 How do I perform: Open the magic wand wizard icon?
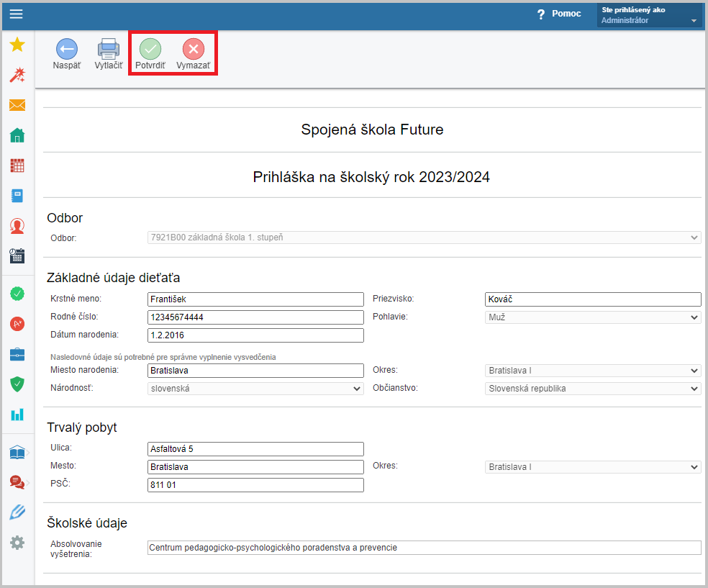17,75
